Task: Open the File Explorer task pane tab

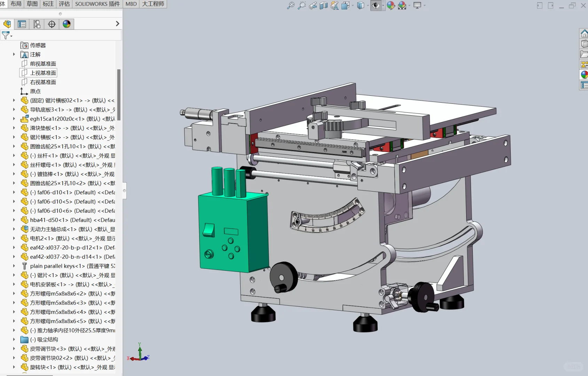Action: point(584,54)
